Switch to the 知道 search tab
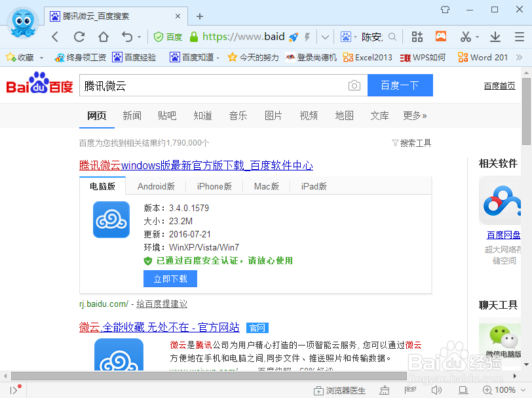 pos(202,116)
